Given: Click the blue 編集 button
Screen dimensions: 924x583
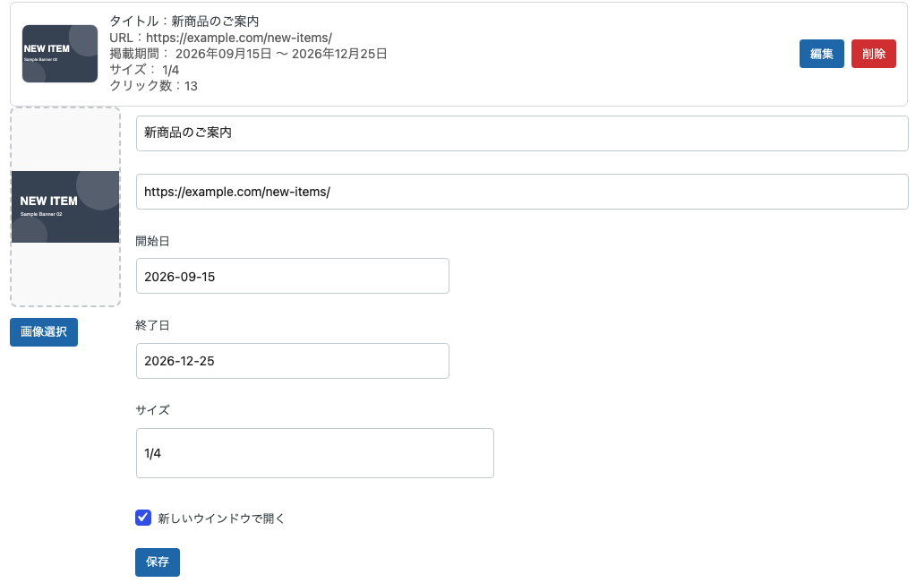Looking at the screenshot, I should pos(821,54).
